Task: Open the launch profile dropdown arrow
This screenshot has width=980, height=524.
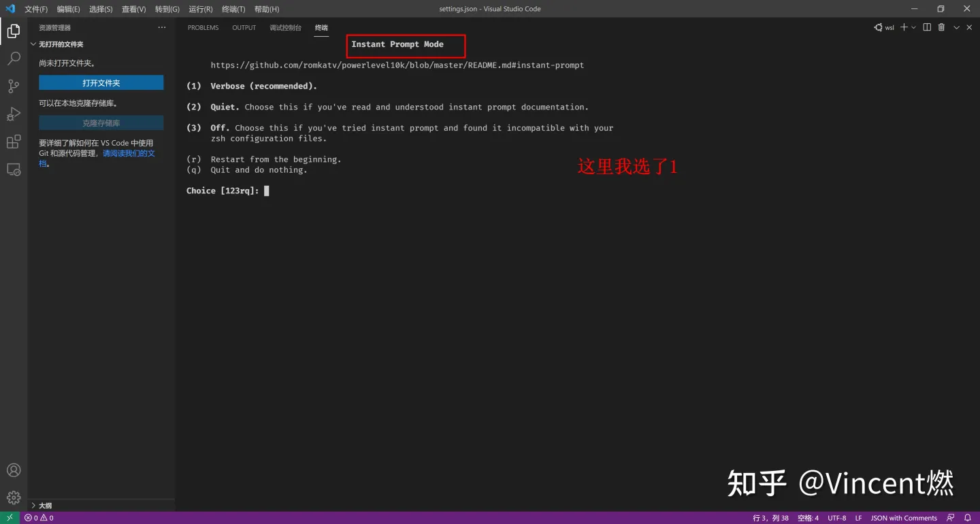Action: 913,27
